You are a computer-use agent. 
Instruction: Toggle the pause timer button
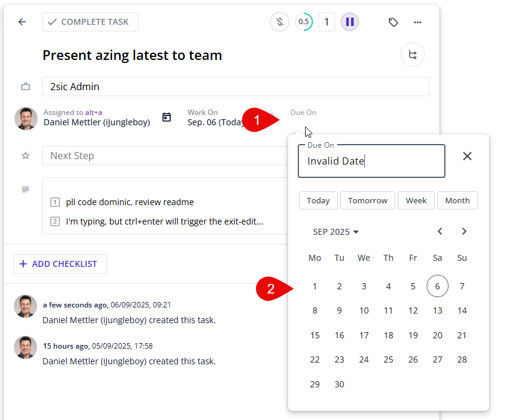[x=349, y=22]
